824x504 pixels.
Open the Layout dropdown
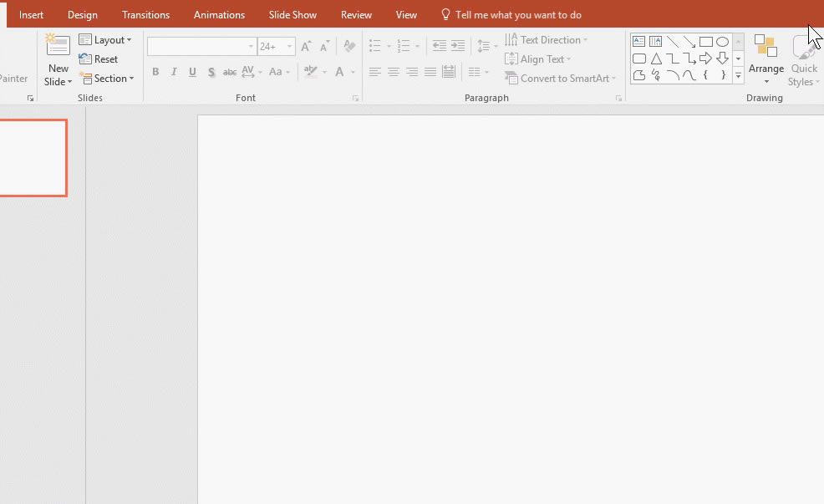(x=105, y=40)
